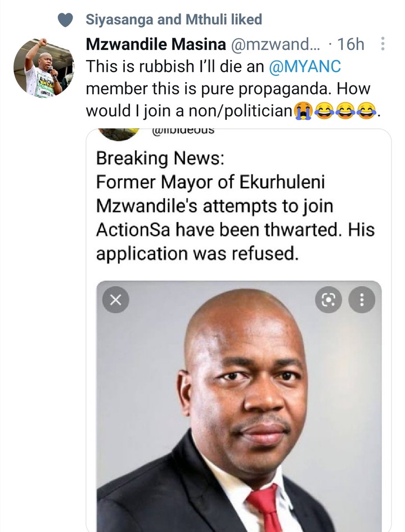Tap the 16h timestamp

point(351,44)
